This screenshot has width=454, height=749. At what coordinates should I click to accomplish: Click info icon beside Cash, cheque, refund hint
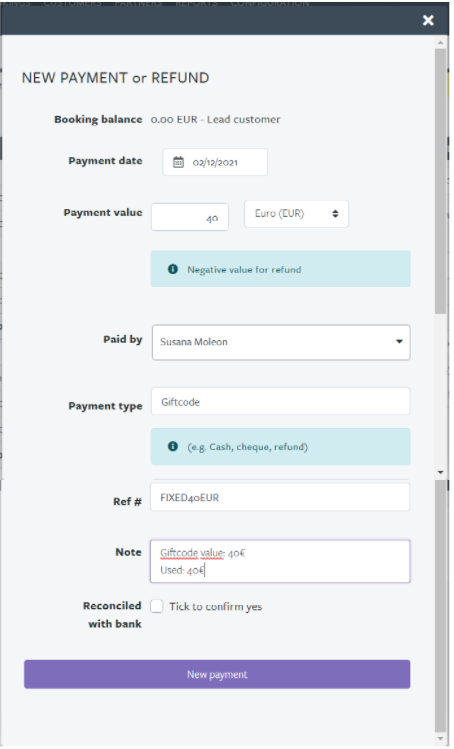click(x=173, y=446)
